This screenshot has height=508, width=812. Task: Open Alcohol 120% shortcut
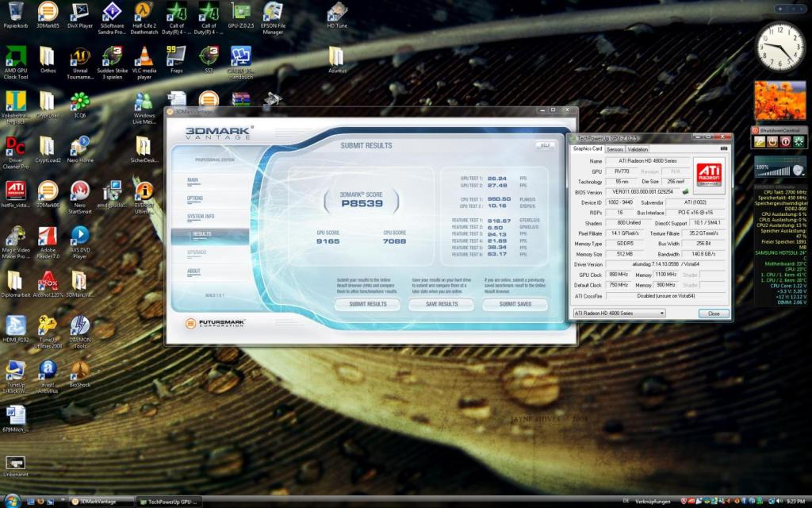(48, 283)
